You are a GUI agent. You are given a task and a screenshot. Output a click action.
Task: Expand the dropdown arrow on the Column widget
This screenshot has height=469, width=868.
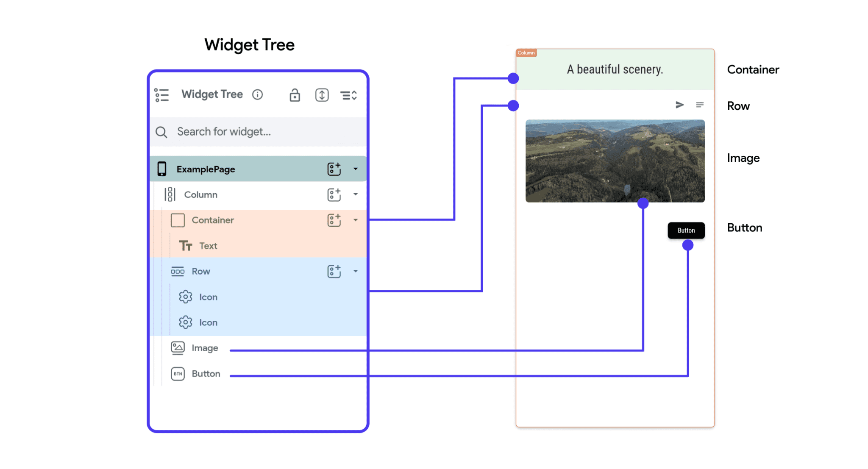point(356,194)
